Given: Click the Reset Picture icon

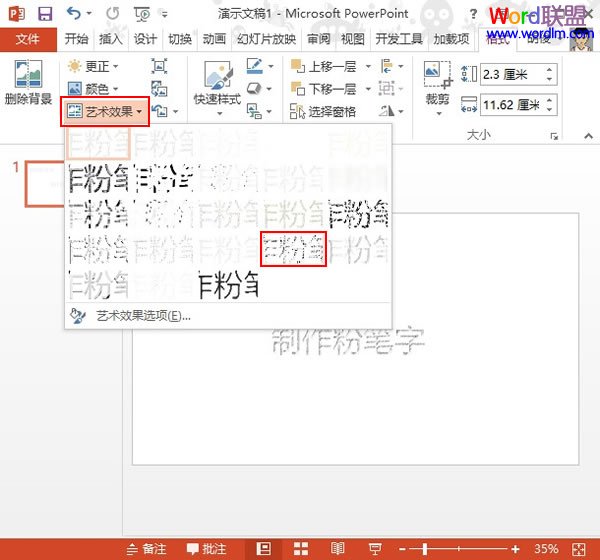Looking at the screenshot, I should [160, 111].
